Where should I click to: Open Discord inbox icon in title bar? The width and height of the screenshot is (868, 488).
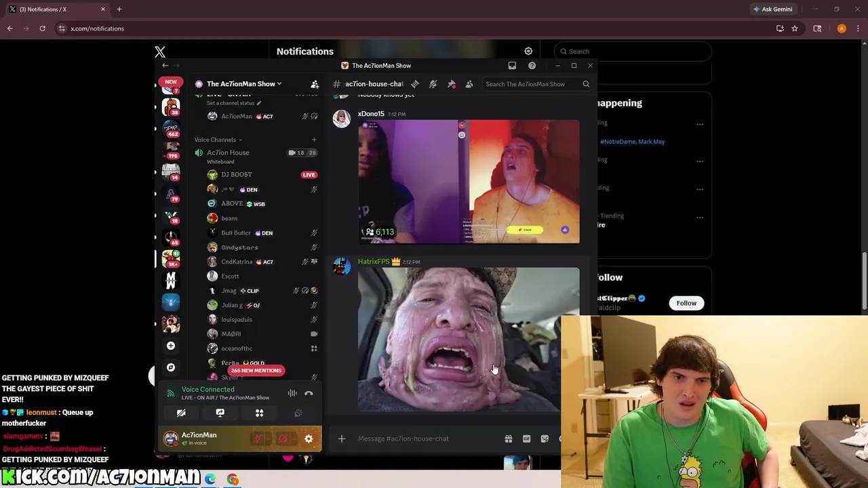pos(512,66)
